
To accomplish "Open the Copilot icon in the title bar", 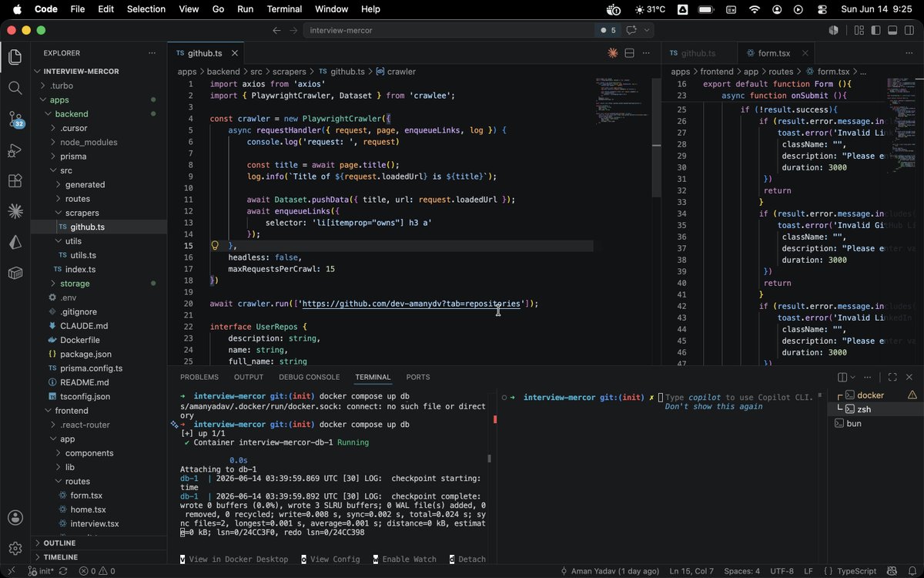I will [833, 30].
